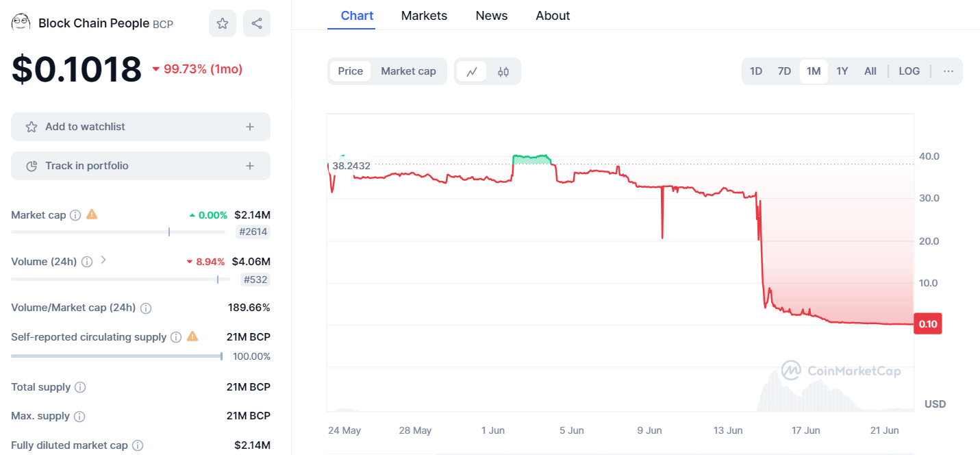Viewport: 980px width, 455px height.
Task: Select the 7D time range
Action: coord(784,71)
